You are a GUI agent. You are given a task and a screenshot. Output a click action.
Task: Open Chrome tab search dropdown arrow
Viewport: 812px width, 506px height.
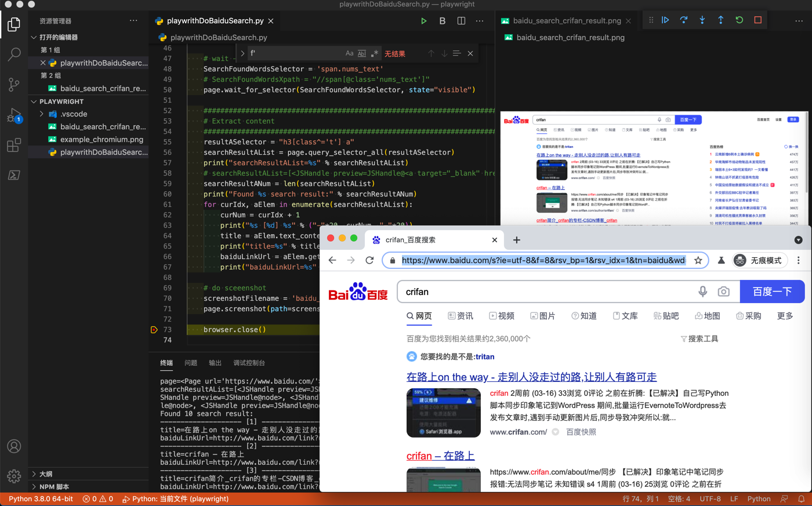pyautogui.click(x=799, y=240)
